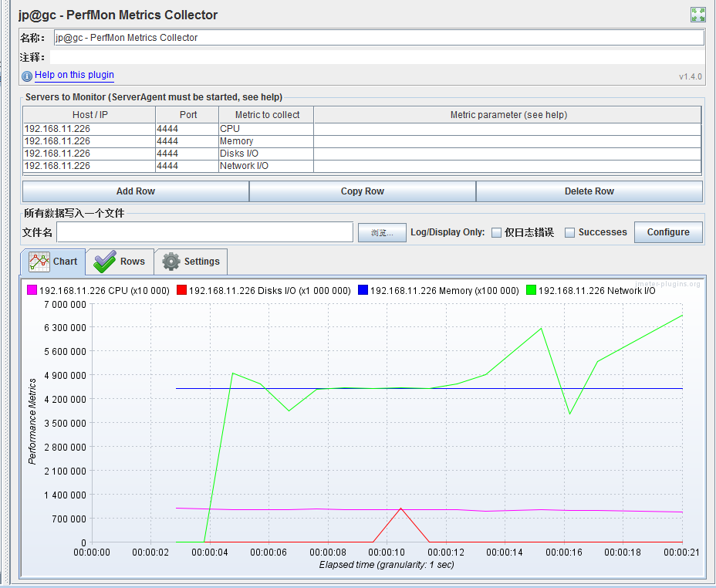Click the 00:00:21 x-axis time label
This screenshot has width=716, height=588.
[x=681, y=553]
